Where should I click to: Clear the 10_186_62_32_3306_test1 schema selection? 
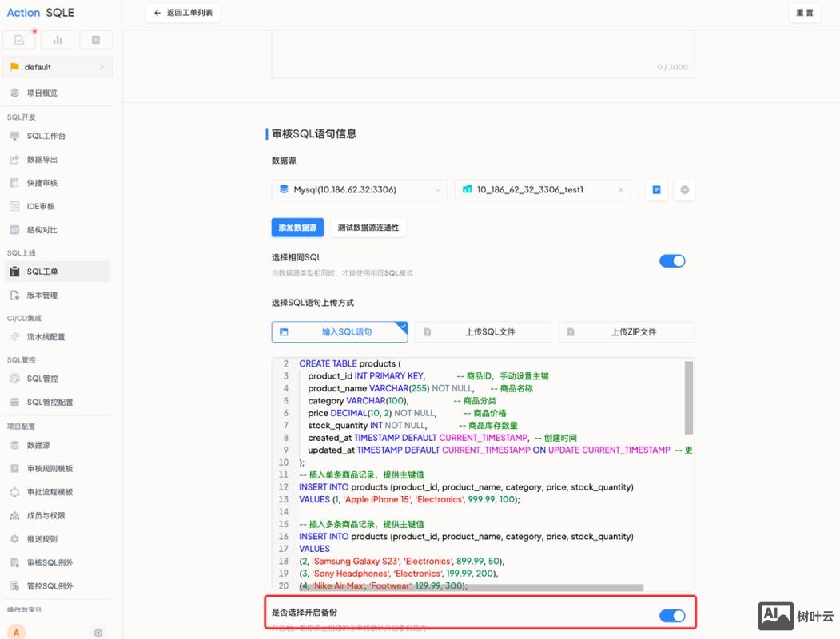pyautogui.click(x=620, y=190)
